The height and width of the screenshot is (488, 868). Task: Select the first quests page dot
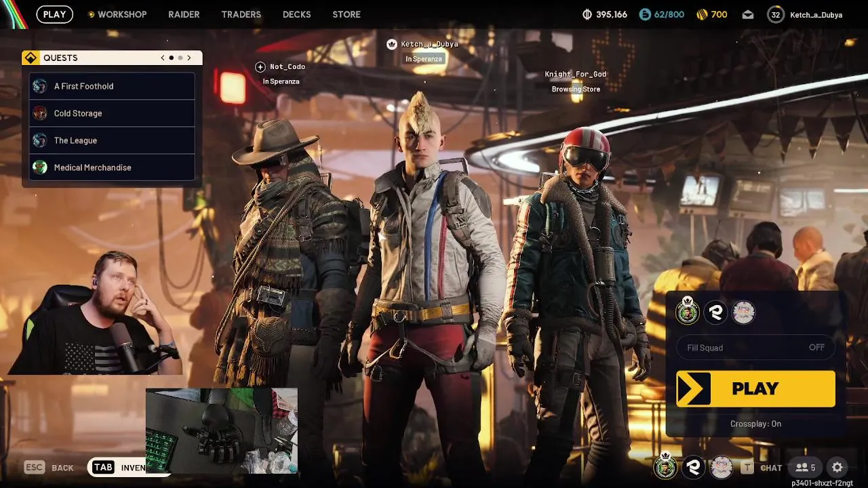pos(171,58)
